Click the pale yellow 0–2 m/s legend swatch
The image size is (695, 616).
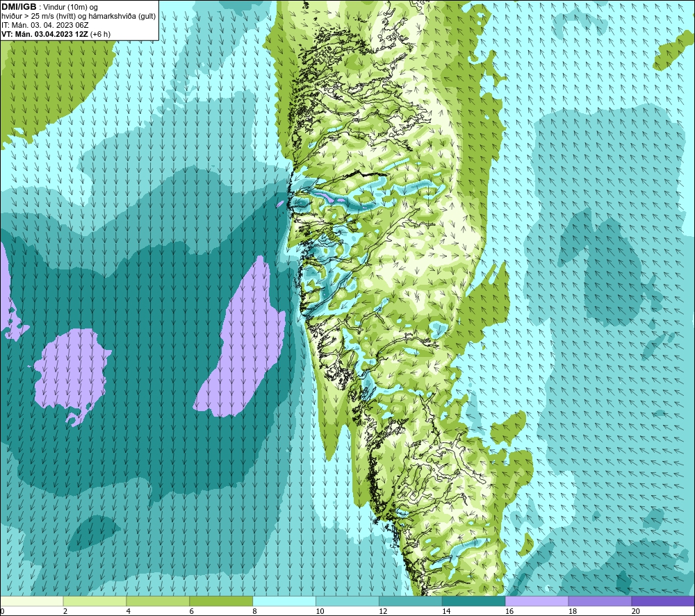32,601
